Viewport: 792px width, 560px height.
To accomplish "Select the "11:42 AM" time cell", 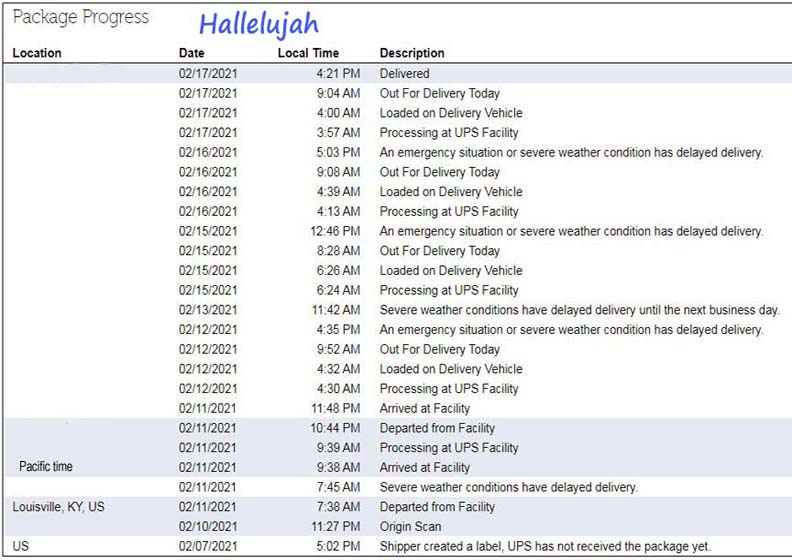I will [x=336, y=310].
